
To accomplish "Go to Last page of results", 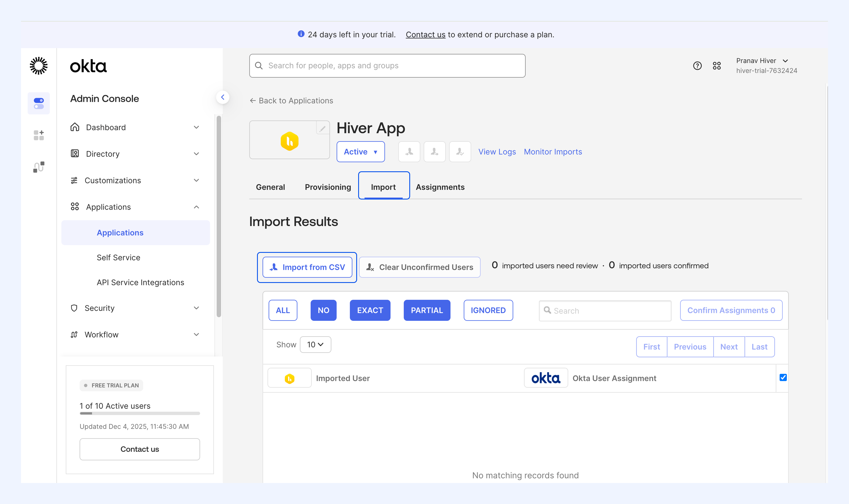I will click(x=759, y=347).
